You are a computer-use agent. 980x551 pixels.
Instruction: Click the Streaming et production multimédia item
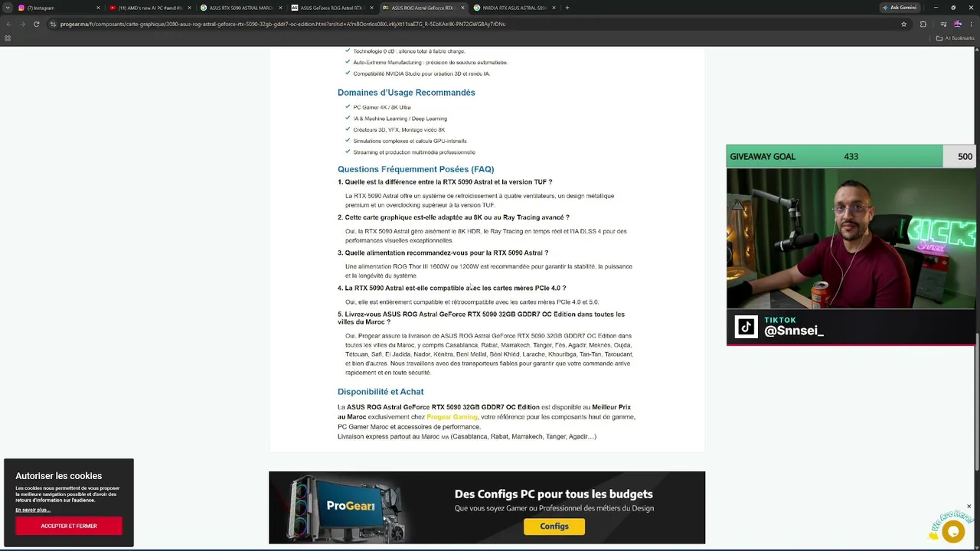click(414, 152)
